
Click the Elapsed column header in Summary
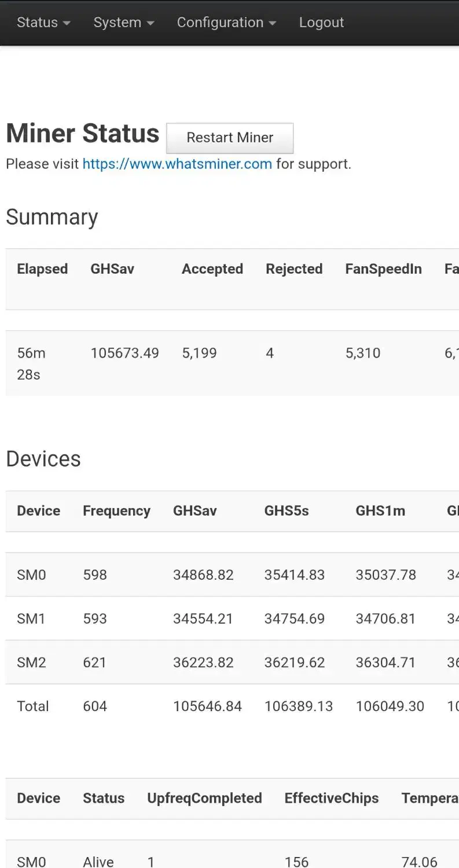coord(42,269)
